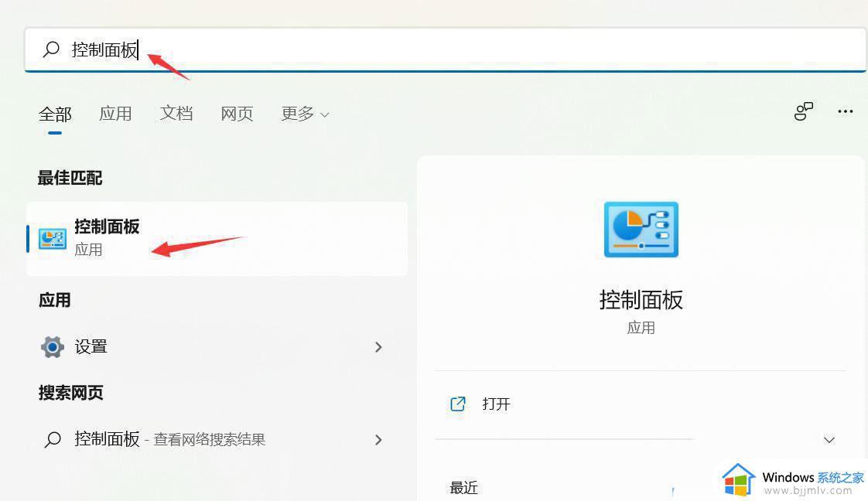Expand the 设置 result chevron
868x501 pixels.
tap(378, 346)
